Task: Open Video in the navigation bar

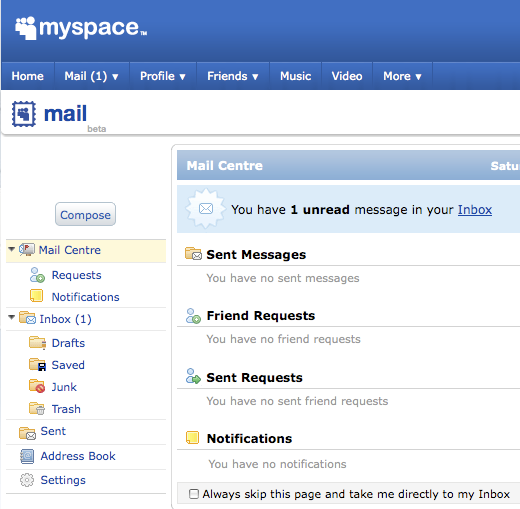Action: click(x=347, y=76)
